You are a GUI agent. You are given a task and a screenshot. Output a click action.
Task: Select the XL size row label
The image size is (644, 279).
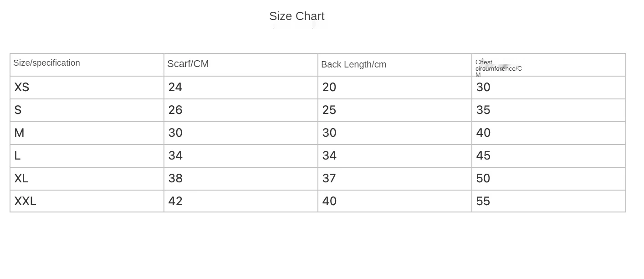tap(21, 179)
